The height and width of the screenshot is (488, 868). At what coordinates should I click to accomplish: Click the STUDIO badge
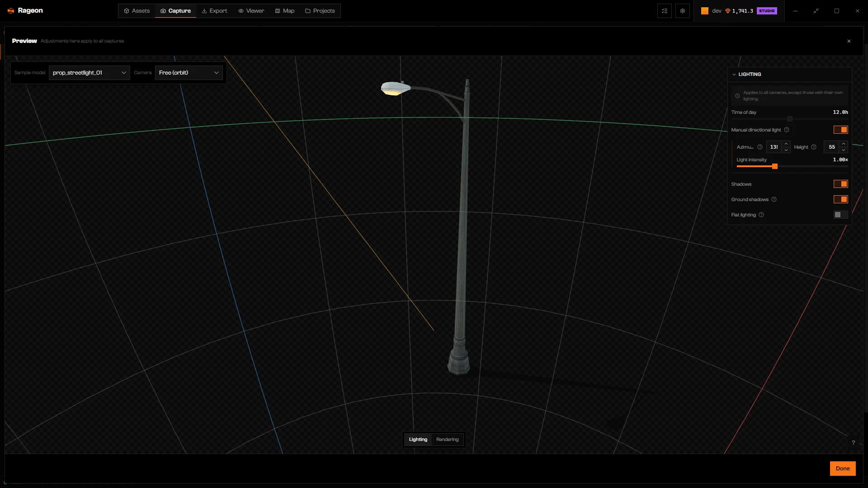coord(767,11)
